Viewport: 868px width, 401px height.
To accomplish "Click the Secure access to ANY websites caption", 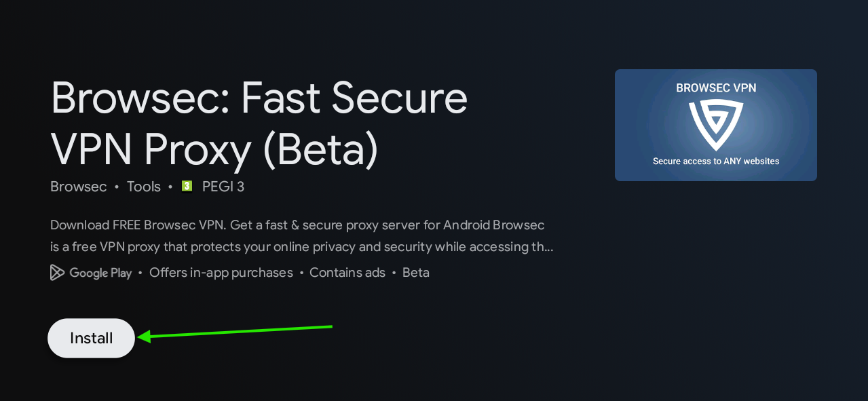I will [716, 161].
